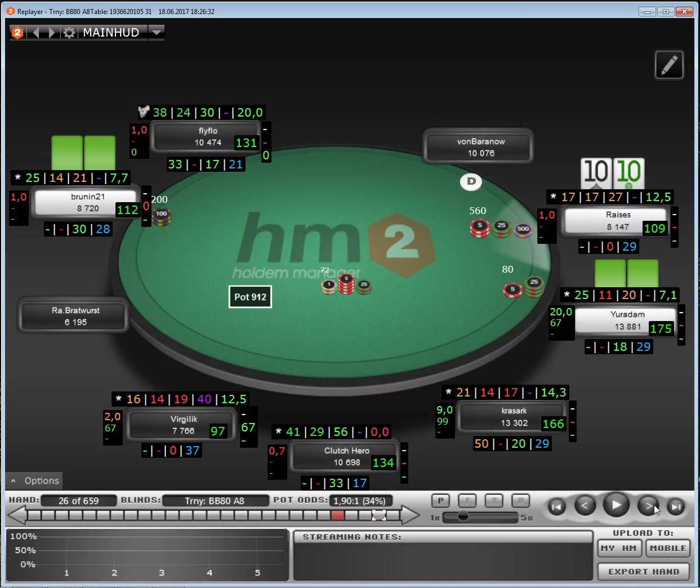Viewport: 700px width, 588px height.
Task: Select player Yuradam name plate
Action: coord(627,320)
